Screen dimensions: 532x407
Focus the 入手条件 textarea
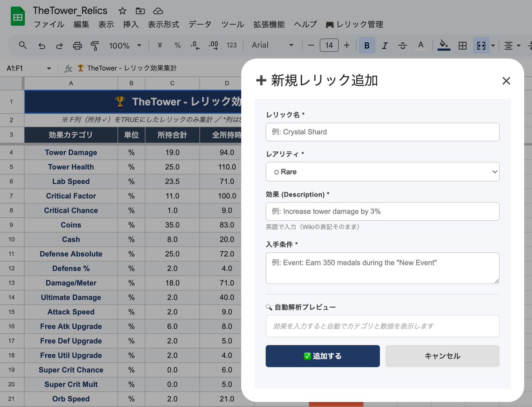[383, 268]
